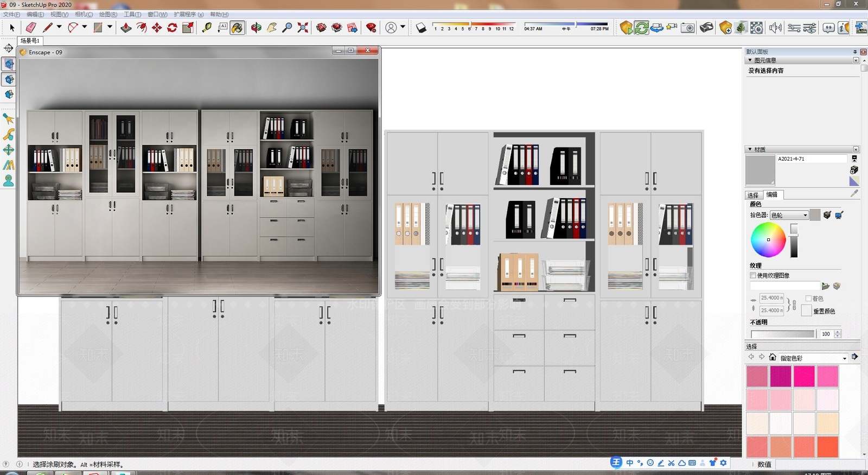Activate the Zoom magnifier tool
The image size is (868, 475).
tap(288, 28)
